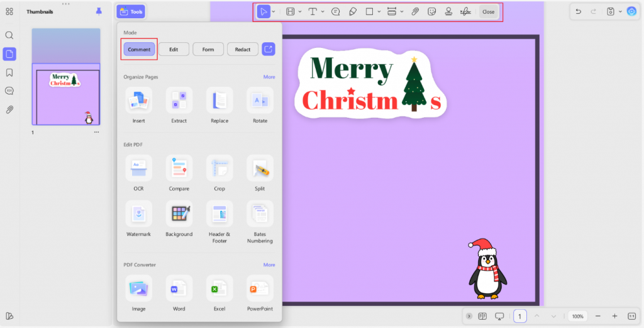Screen dimensions: 644x328
Task: Open the UPDF AI assistant icon
Action: pos(631,11)
